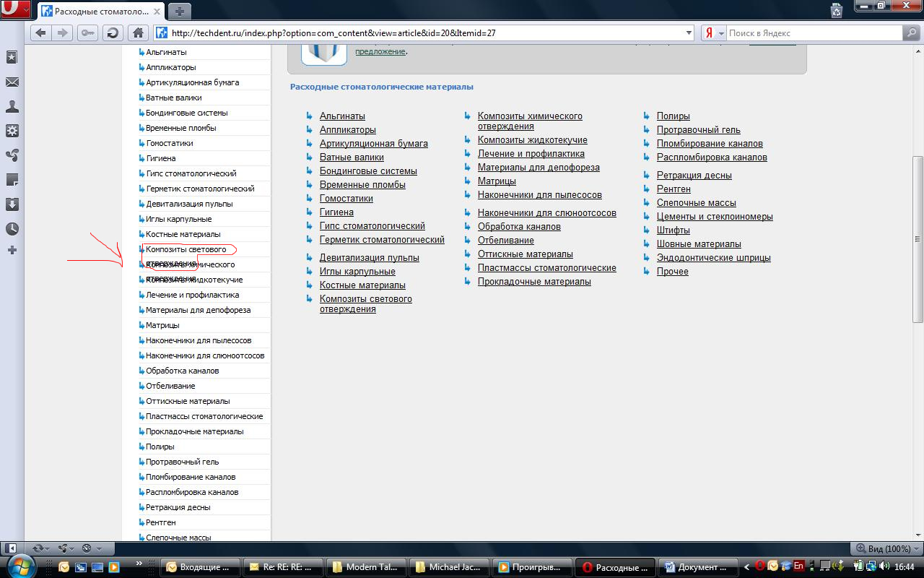This screenshot has height=578, width=924.
Task: Open Протравочный гель link in main content
Action: [x=699, y=130]
